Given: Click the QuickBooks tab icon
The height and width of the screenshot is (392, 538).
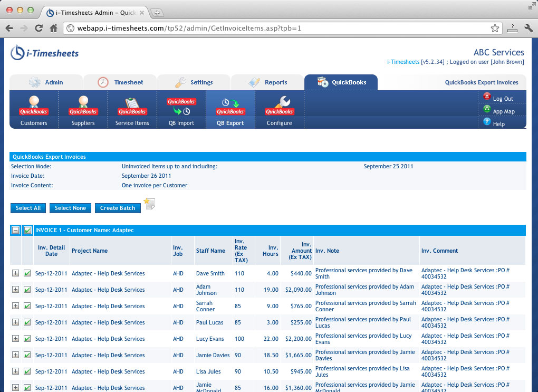Looking at the screenshot, I should [x=322, y=82].
